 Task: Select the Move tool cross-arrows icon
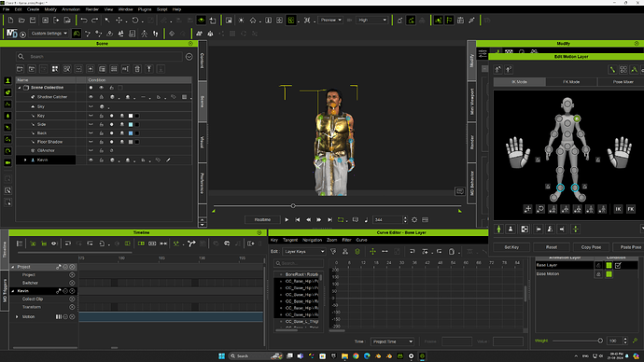[119, 21]
